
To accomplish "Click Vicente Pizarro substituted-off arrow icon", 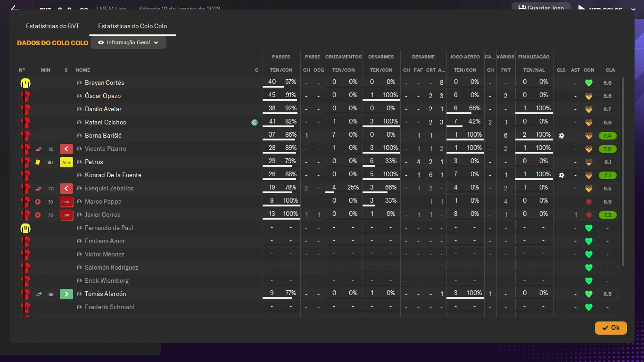I will [39, 149].
